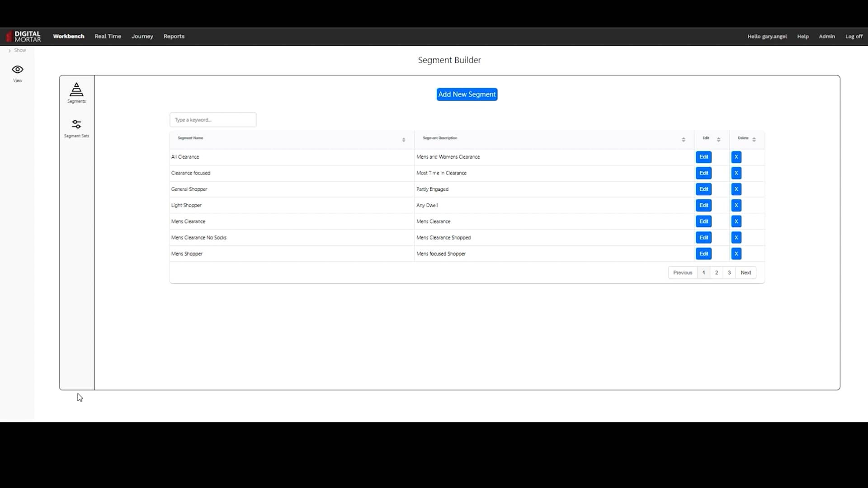868x488 pixels.
Task: Open the Journey menu item
Action: tap(142, 36)
